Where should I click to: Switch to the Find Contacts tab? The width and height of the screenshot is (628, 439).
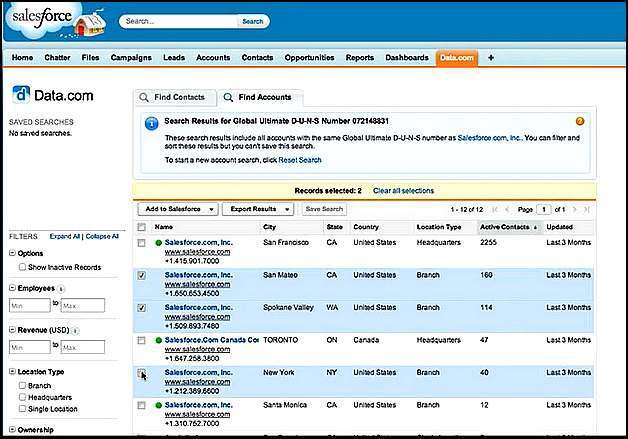point(175,97)
